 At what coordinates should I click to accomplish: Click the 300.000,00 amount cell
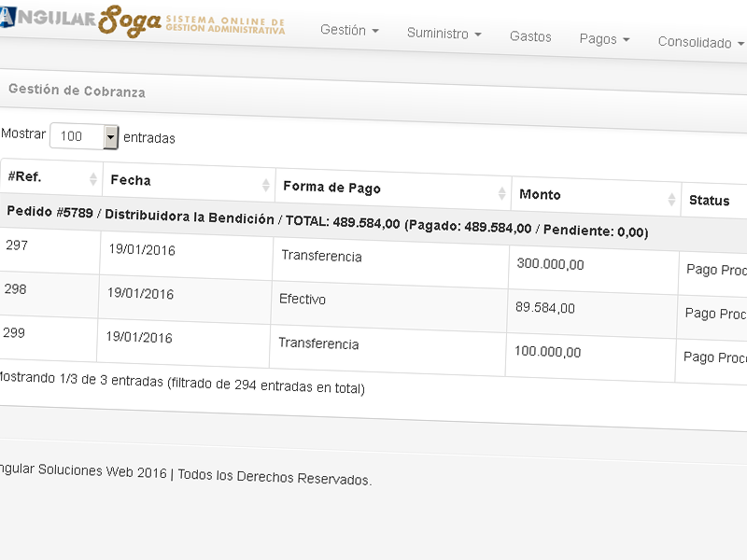coord(551,265)
